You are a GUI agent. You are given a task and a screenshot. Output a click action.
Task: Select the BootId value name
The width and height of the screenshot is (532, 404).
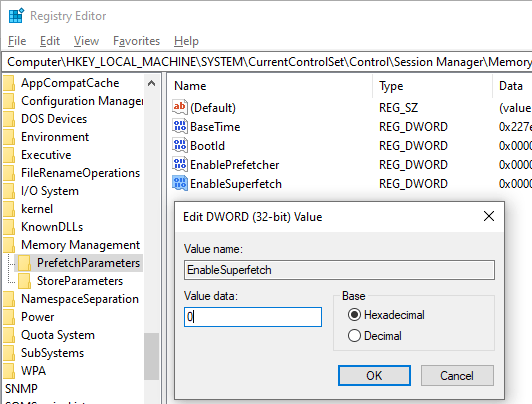(207, 146)
